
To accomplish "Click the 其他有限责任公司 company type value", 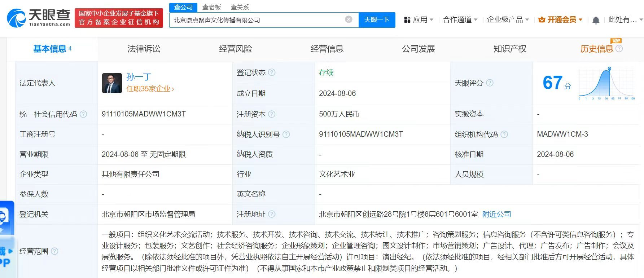I will point(131,174).
